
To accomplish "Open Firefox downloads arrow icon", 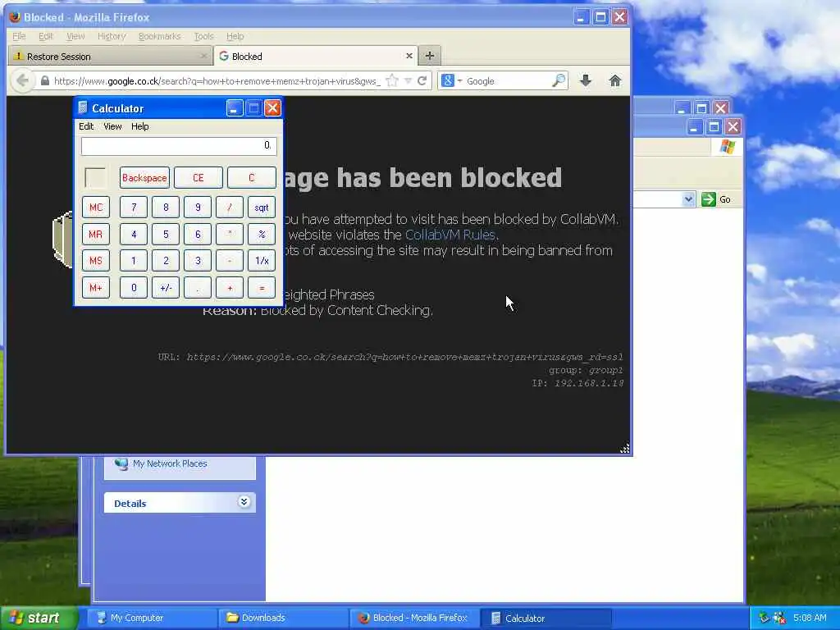I will [586, 81].
